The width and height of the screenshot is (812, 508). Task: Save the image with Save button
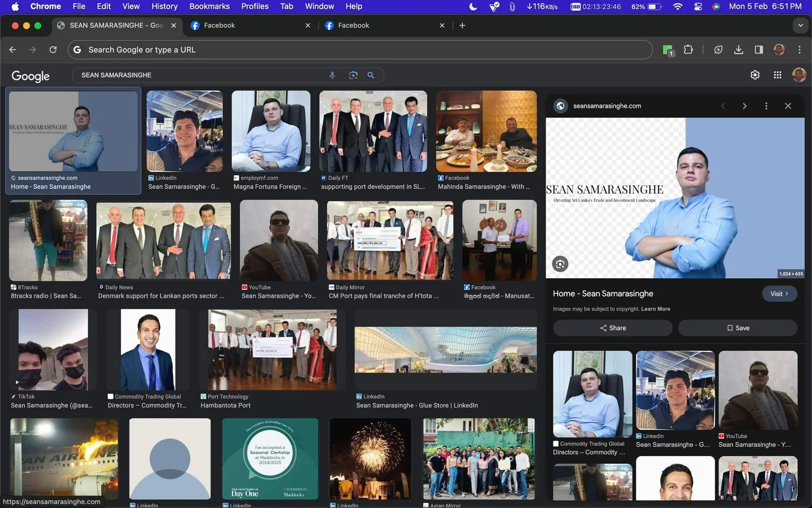[x=738, y=328]
